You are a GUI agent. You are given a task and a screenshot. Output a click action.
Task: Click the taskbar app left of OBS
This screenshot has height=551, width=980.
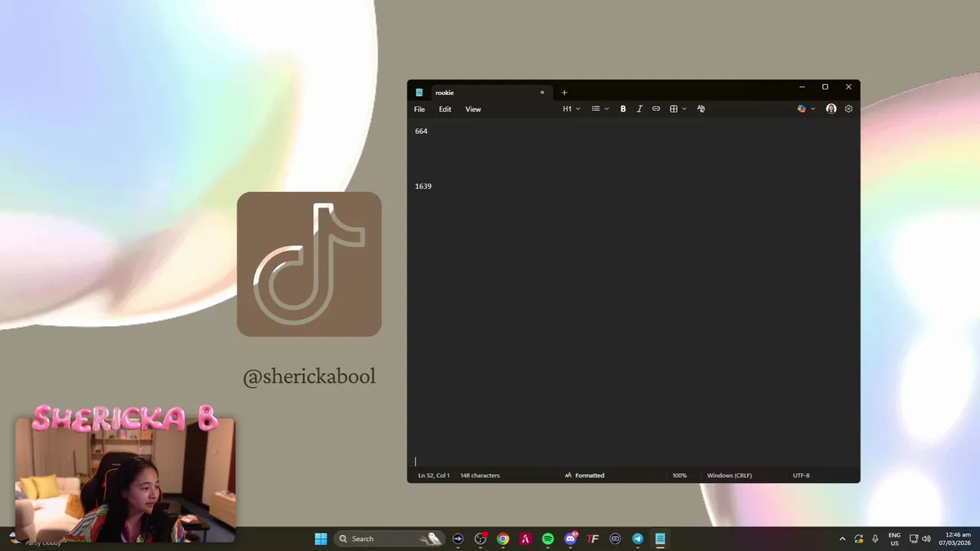coord(458,539)
